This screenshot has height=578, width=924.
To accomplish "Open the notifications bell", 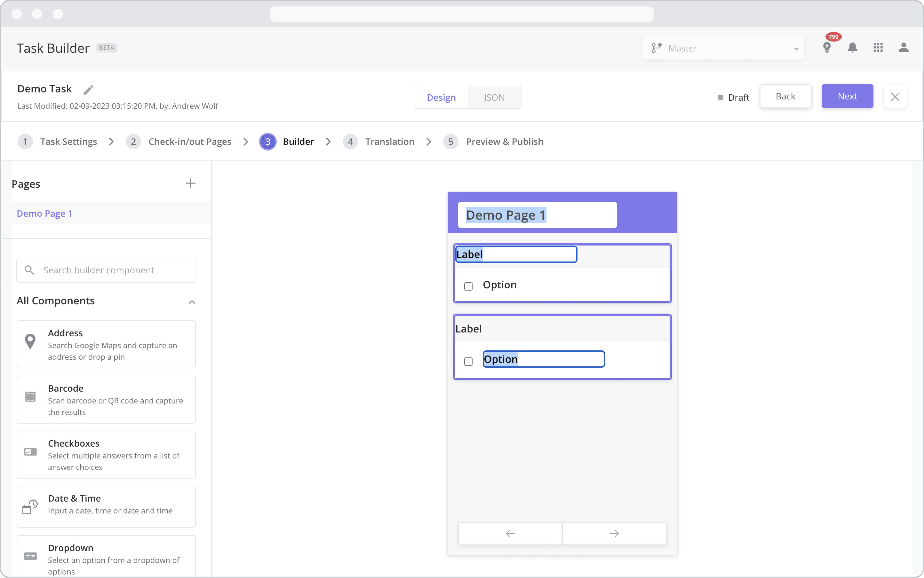I will pyautogui.click(x=852, y=48).
